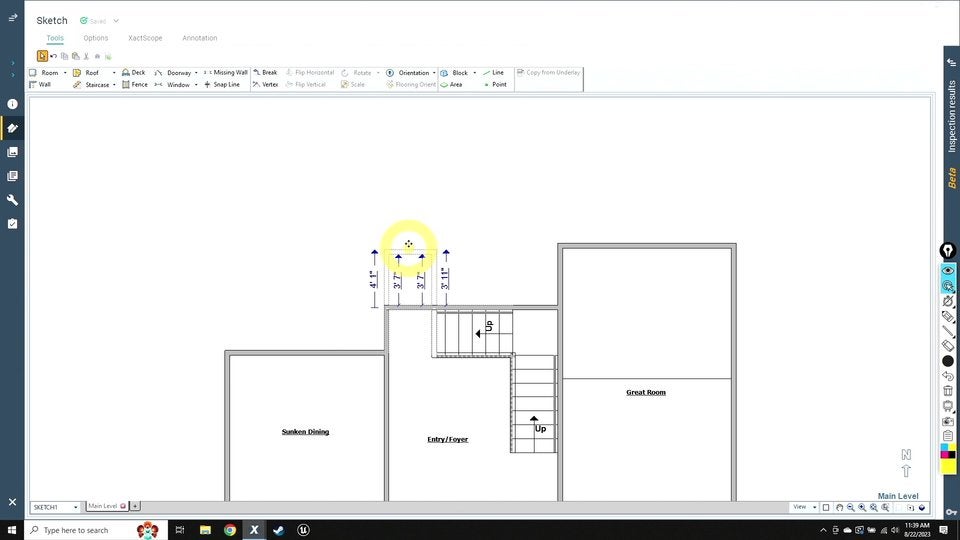Open the Room tool dropdown arrow
960x540 pixels.
(x=65, y=73)
